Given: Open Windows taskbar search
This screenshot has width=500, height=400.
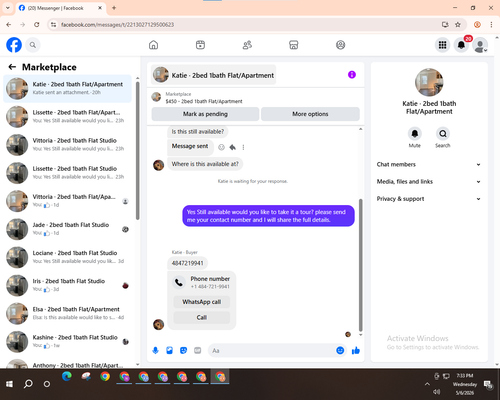Looking at the screenshot, I should [28, 384].
